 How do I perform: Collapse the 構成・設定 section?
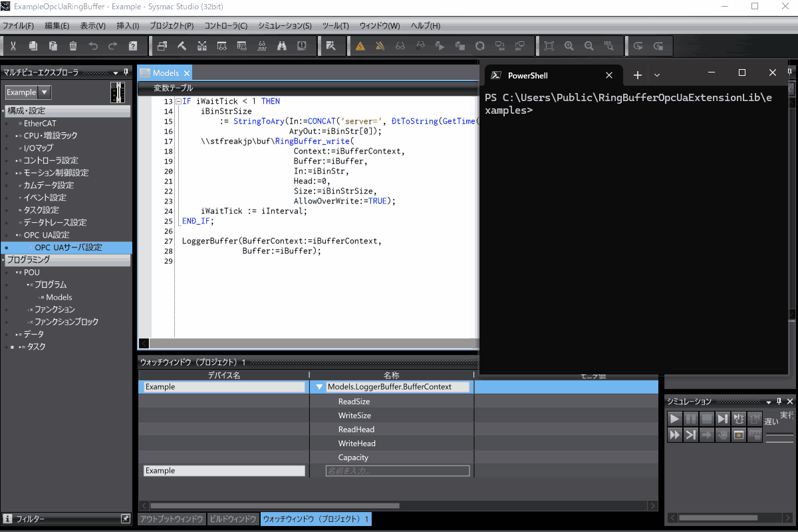[x=4, y=111]
